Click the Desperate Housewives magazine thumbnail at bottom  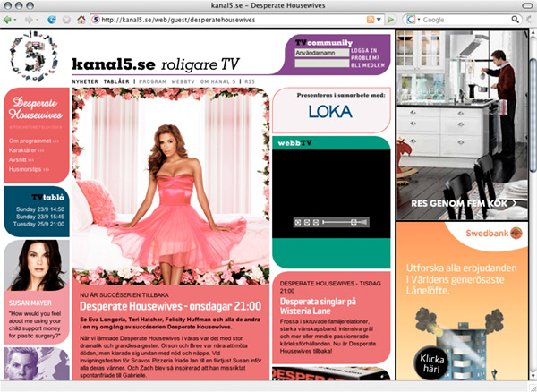[331, 373]
